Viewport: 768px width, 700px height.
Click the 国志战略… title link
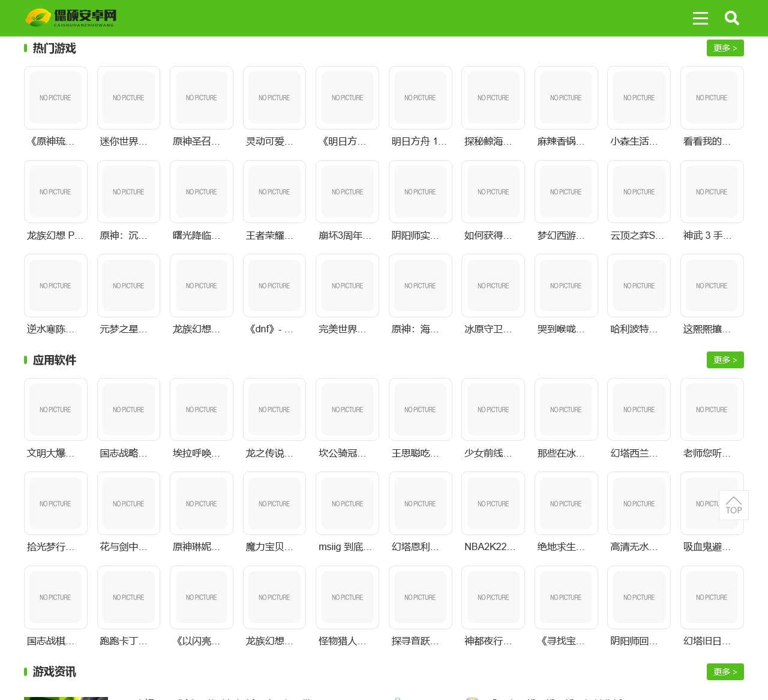pos(124,453)
